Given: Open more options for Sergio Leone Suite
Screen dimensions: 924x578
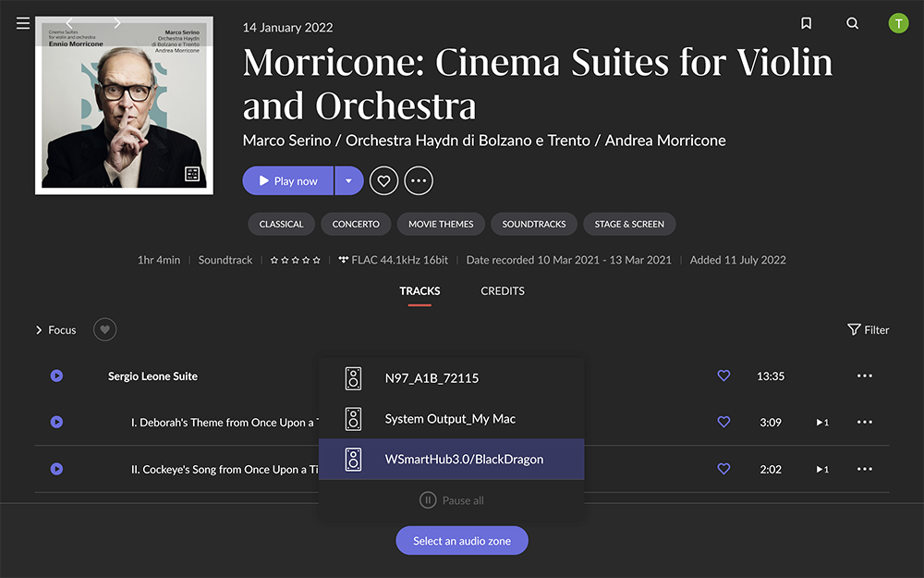Looking at the screenshot, I should coord(865,375).
